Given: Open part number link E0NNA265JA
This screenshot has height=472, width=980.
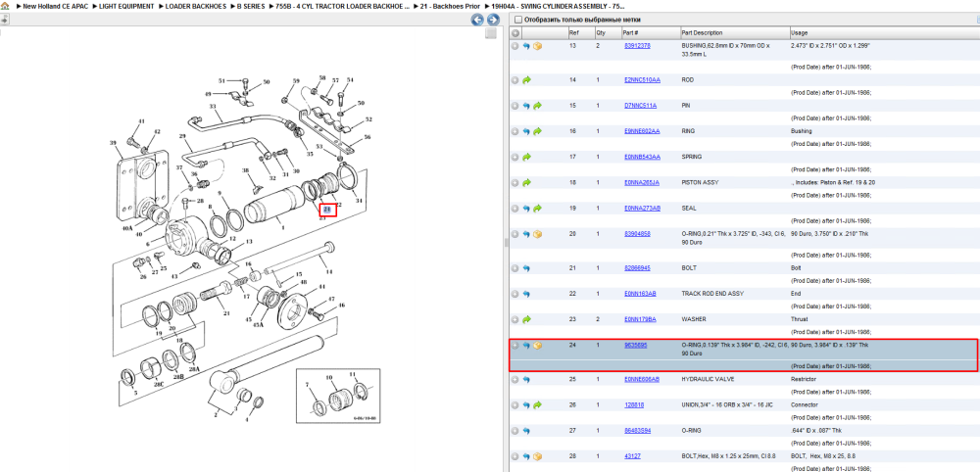Looking at the screenshot, I should [x=642, y=183].
